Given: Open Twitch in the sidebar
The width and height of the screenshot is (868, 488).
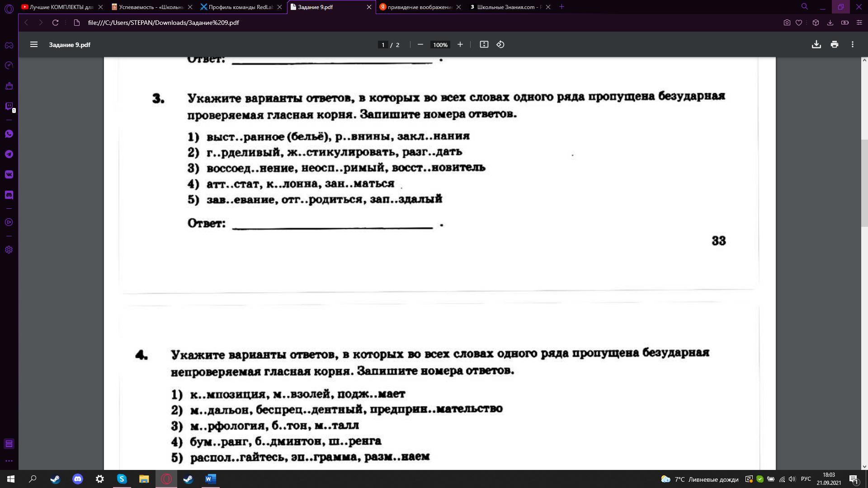Looking at the screenshot, I should point(9,107).
